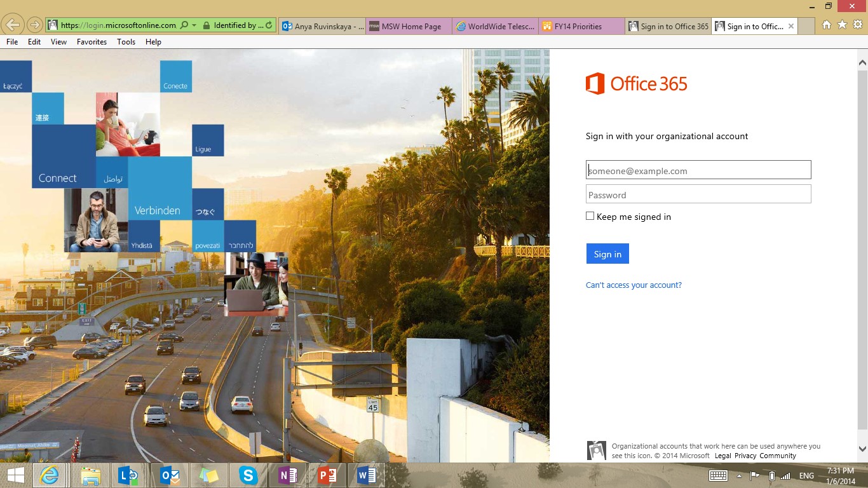
Task: Open the View menu
Action: click(x=58, y=42)
